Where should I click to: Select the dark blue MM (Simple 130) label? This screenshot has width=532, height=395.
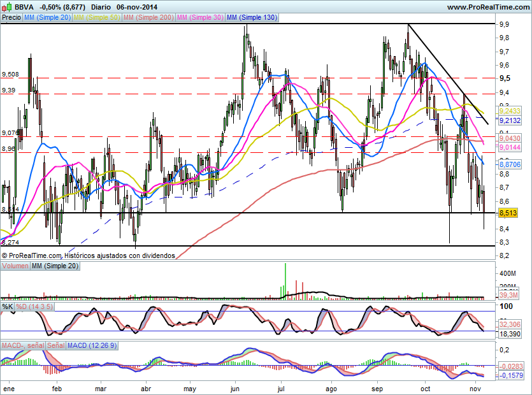[x=252, y=17]
